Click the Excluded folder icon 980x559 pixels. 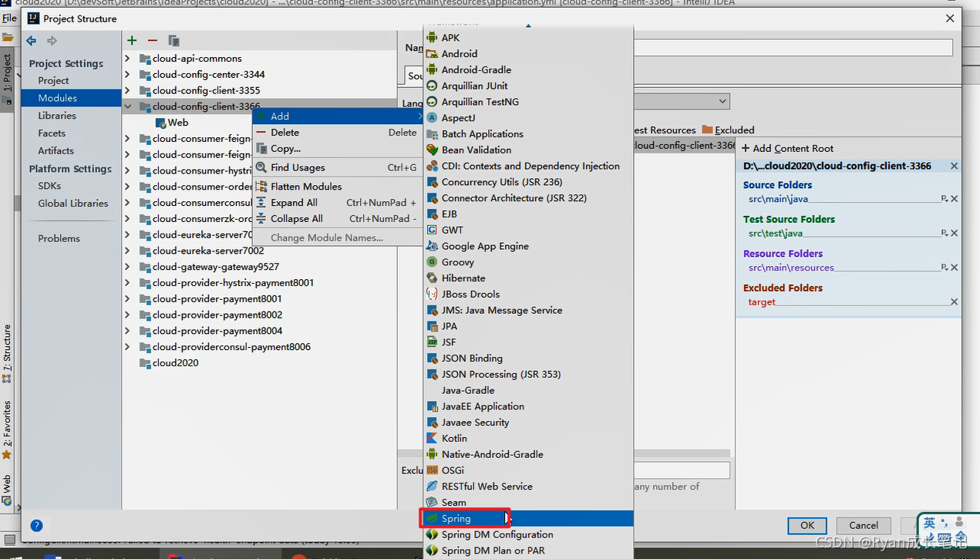707,130
